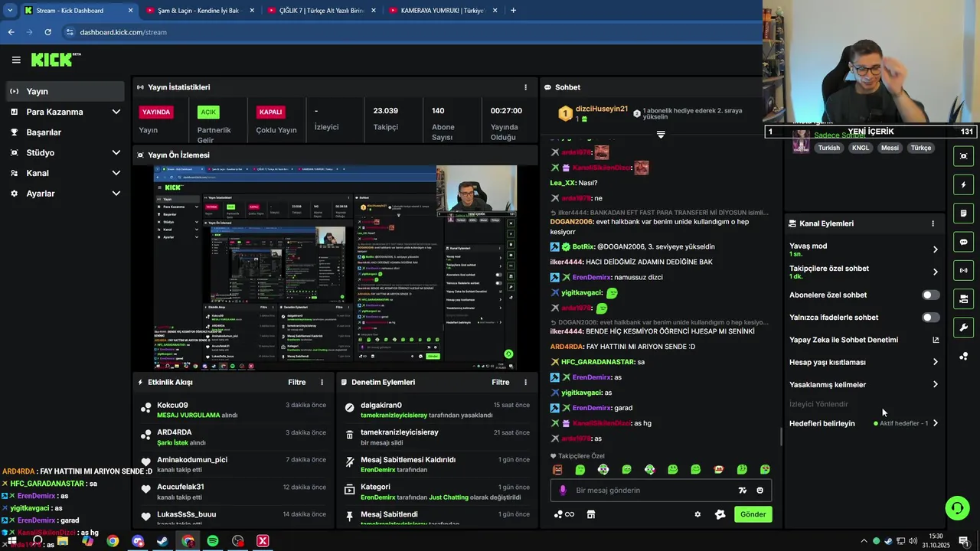This screenshot has height=551, width=980.
Task: Click the Gönder send button
Action: coord(753,514)
